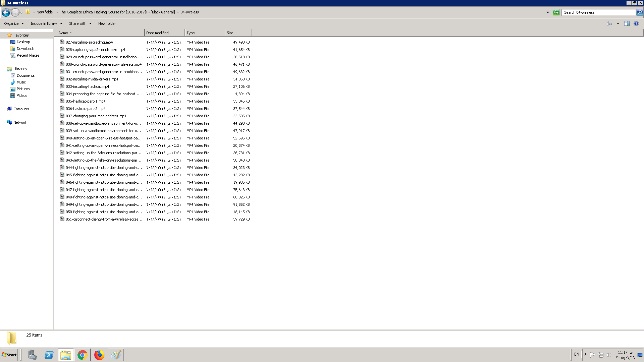Launch Firefox from the taskbar
The width and height of the screenshot is (644, 362).
pyautogui.click(x=99, y=355)
